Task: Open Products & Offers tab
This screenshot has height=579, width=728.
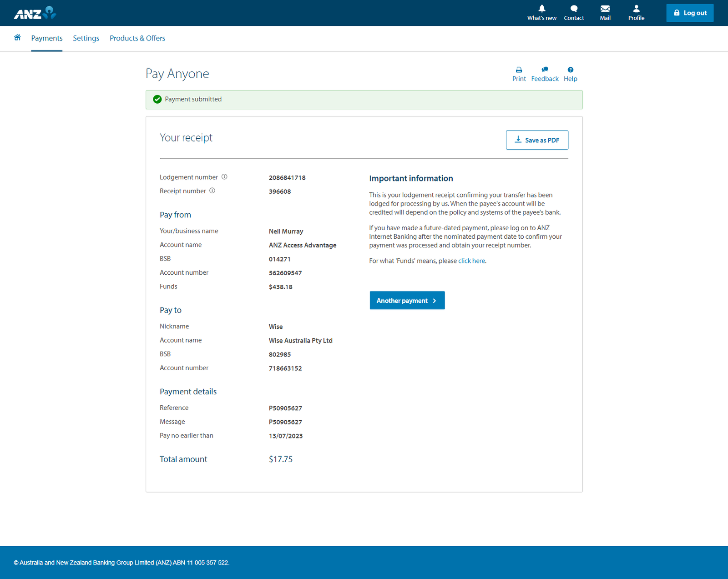Action: pyautogui.click(x=137, y=38)
